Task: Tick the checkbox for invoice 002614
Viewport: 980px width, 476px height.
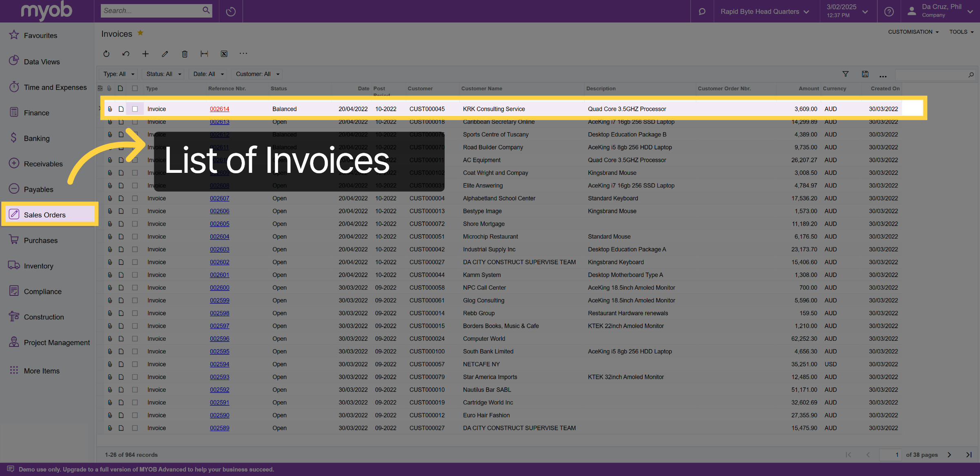Action: pos(135,109)
